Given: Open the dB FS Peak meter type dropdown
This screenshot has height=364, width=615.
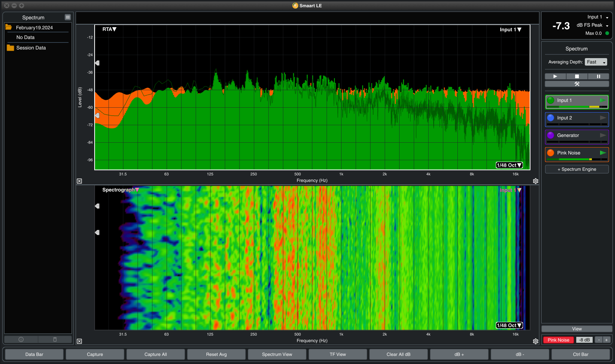Looking at the screenshot, I should click(592, 25).
